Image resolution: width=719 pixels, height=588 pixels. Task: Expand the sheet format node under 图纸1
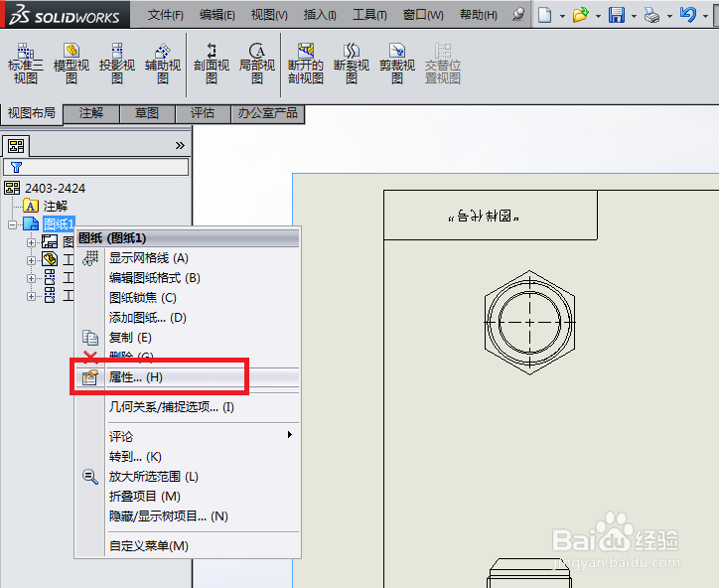(x=31, y=242)
